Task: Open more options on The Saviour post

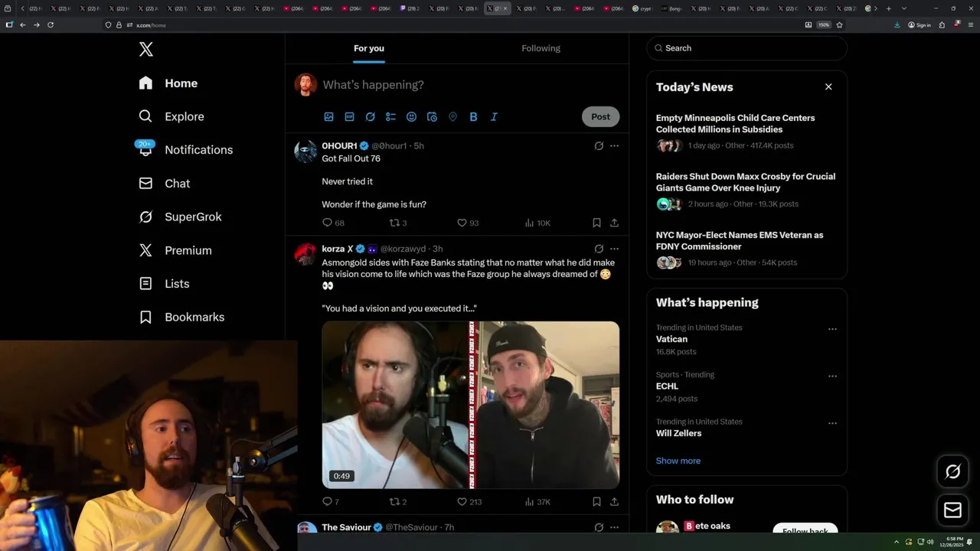Action: click(614, 527)
